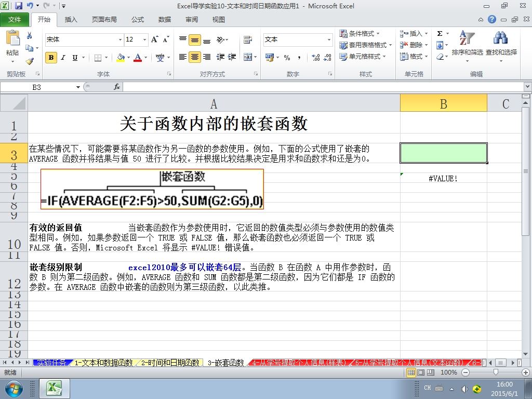
Task: Click the increase decimal icon
Action: pos(315,57)
